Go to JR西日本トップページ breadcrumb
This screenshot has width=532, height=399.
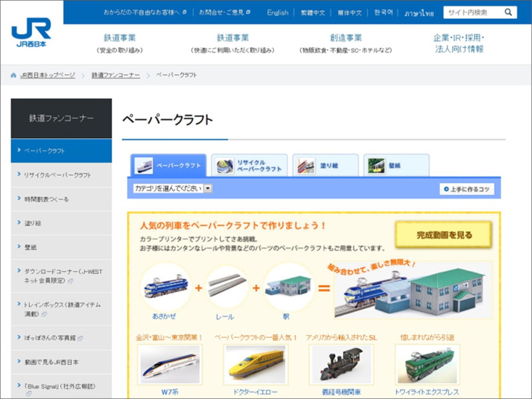click(48, 75)
